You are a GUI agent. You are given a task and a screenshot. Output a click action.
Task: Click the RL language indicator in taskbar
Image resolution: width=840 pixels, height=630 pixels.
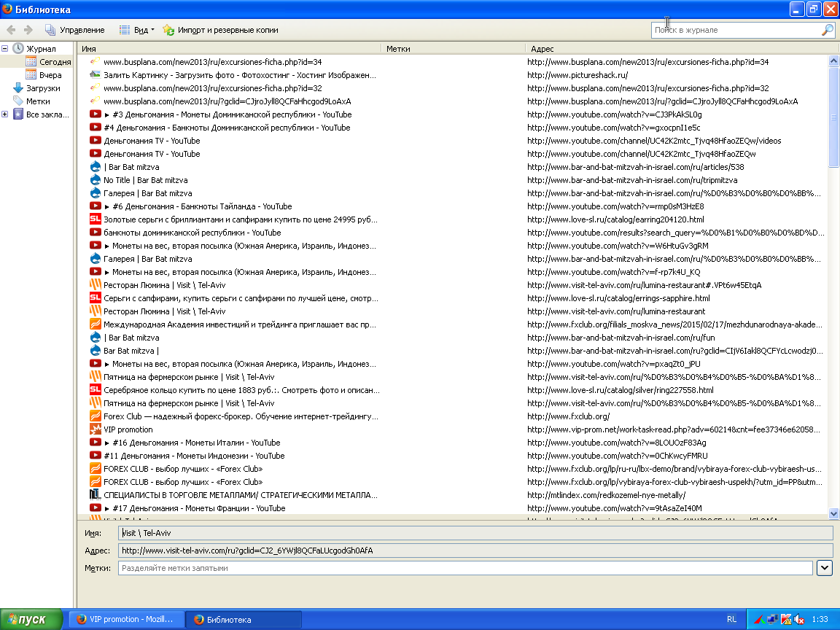731,619
